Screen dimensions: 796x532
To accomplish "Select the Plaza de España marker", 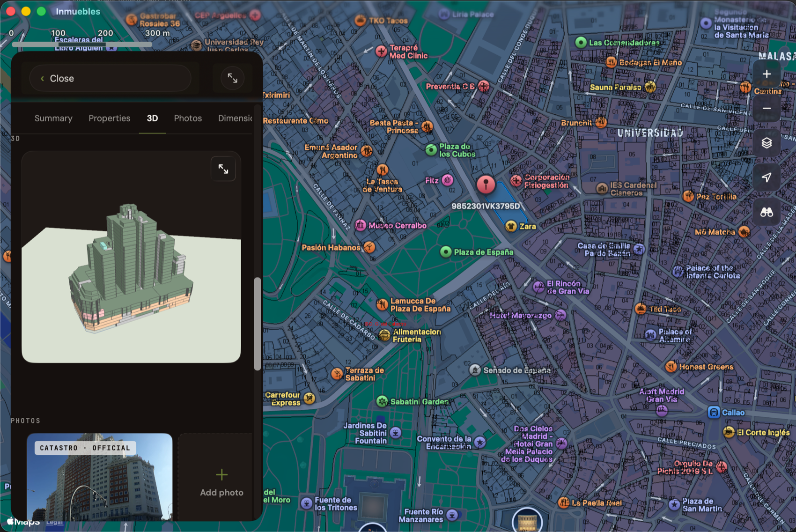I will 446,252.
